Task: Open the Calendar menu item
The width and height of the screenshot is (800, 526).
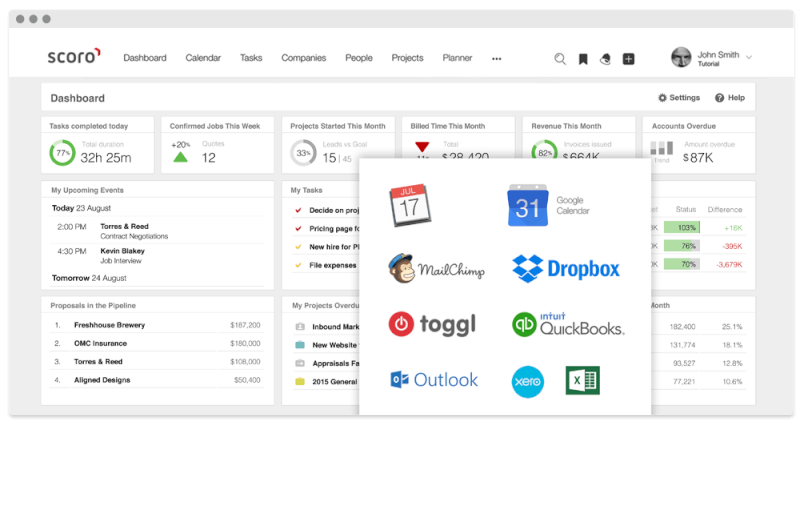Action: (203, 58)
